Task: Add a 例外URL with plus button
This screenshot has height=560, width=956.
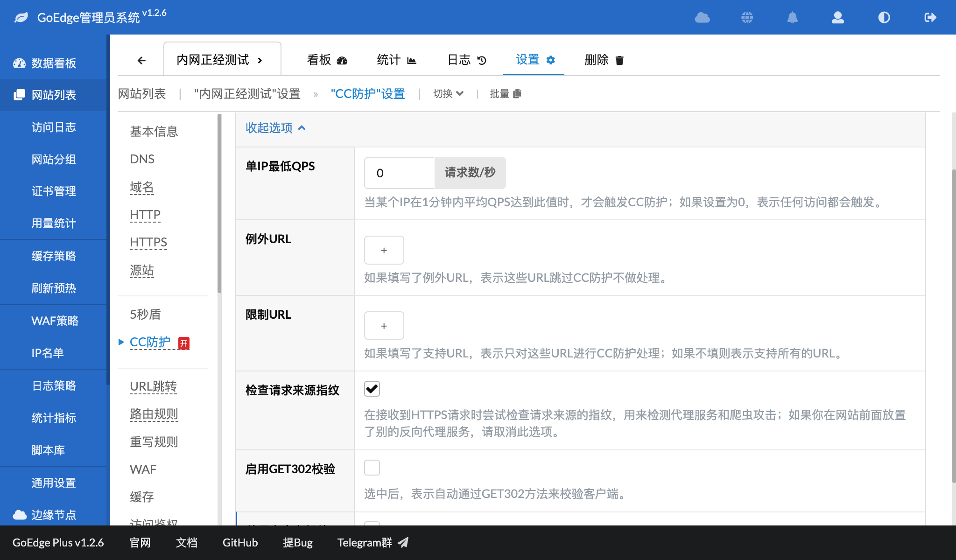Action: tap(384, 250)
